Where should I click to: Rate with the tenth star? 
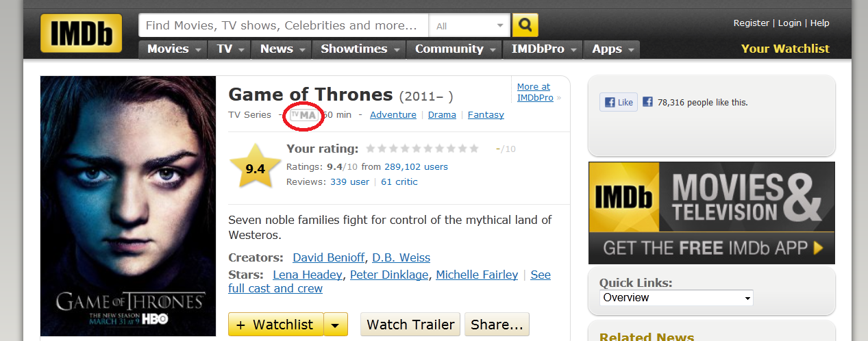[x=473, y=149]
